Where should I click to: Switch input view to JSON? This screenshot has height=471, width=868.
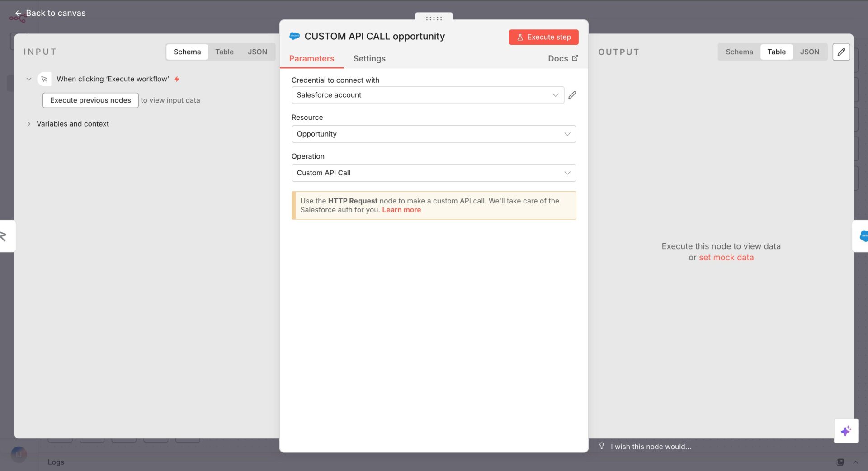tap(257, 52)
